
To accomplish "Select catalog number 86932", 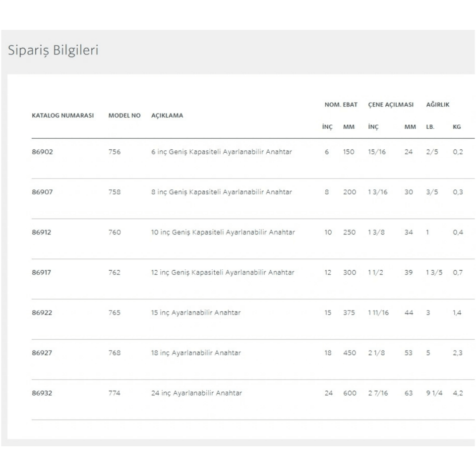I will coord(42,393).
